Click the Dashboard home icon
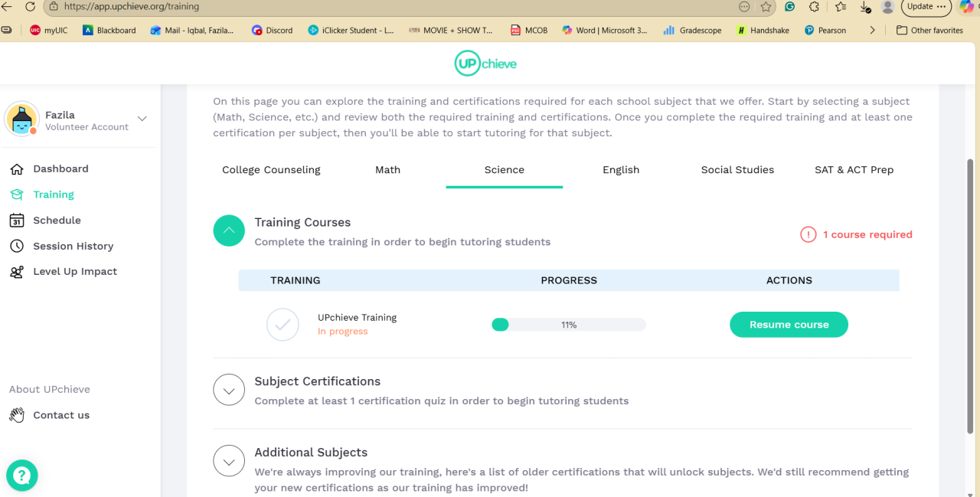 16,169
